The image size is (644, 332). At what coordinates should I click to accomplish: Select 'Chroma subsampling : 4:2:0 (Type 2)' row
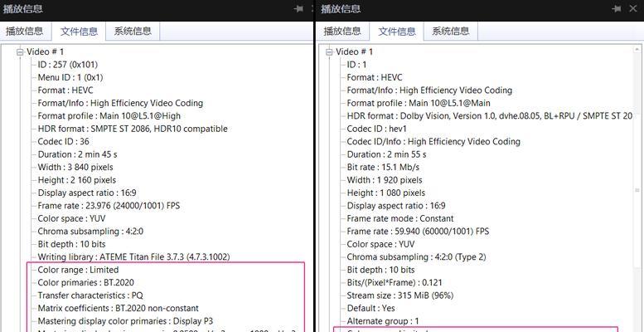(x=416, y=257)
